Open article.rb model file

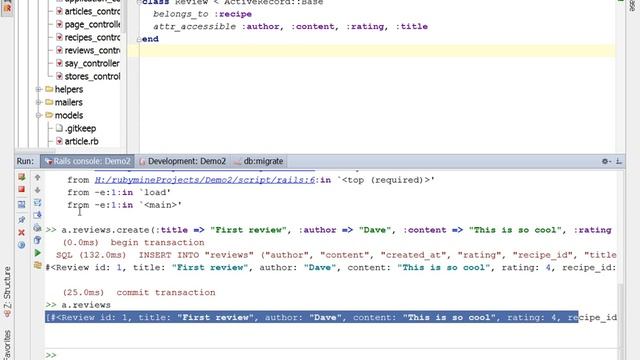click(81, 142)
